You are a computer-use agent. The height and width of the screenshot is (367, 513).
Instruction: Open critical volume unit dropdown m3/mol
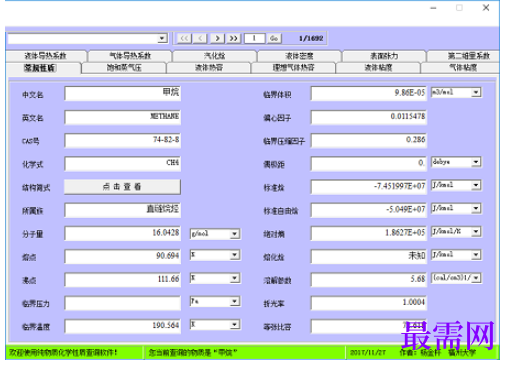(456, 92)
